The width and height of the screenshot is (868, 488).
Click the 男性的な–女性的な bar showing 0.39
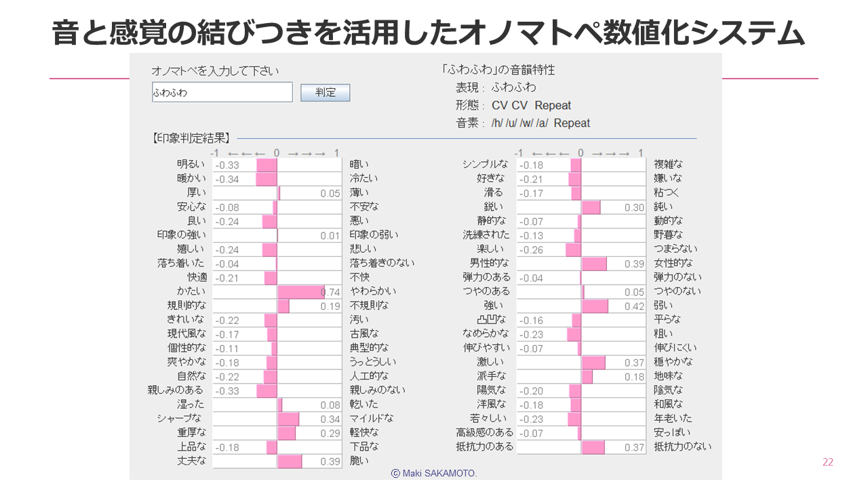[595, 264]
